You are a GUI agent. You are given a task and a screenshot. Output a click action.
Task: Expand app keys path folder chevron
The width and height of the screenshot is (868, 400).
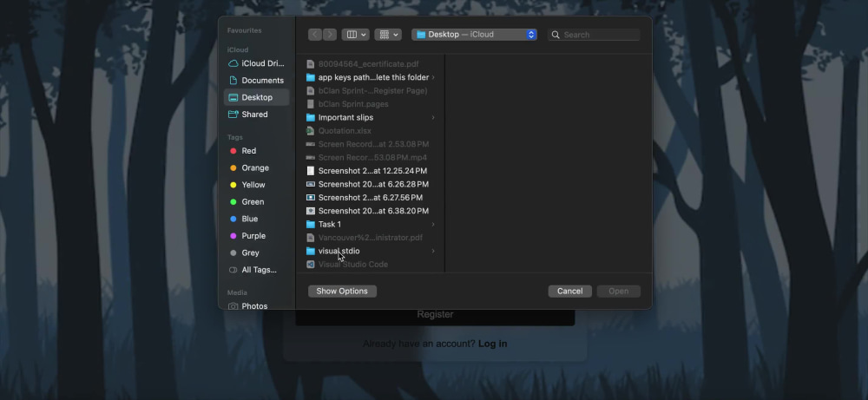click(433, 77)
